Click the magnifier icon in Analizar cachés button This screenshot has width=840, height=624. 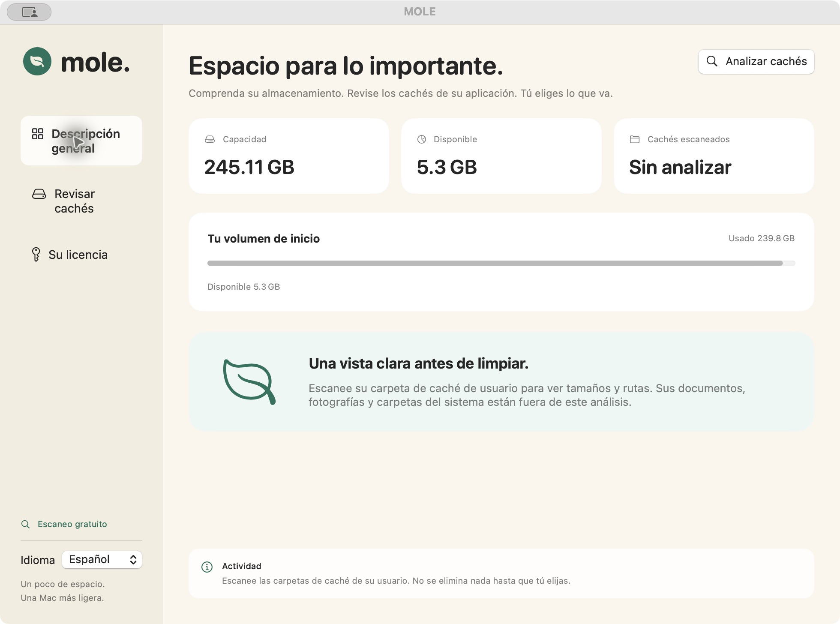712,61
